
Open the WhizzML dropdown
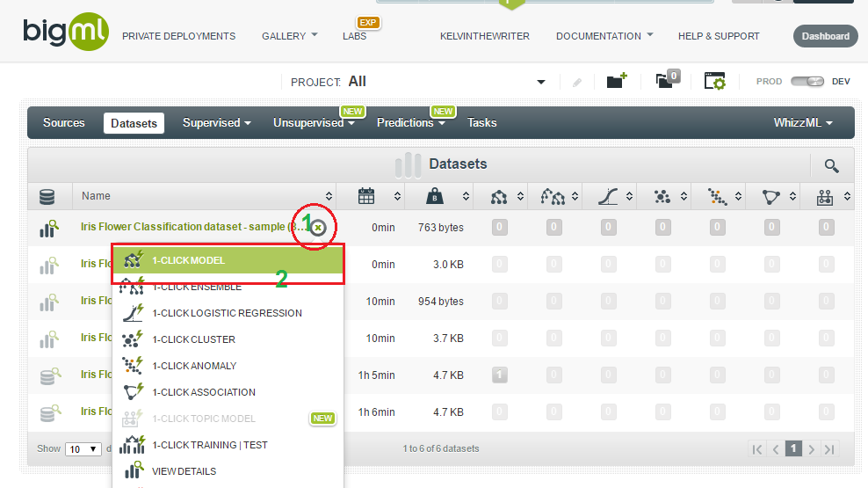803,123
